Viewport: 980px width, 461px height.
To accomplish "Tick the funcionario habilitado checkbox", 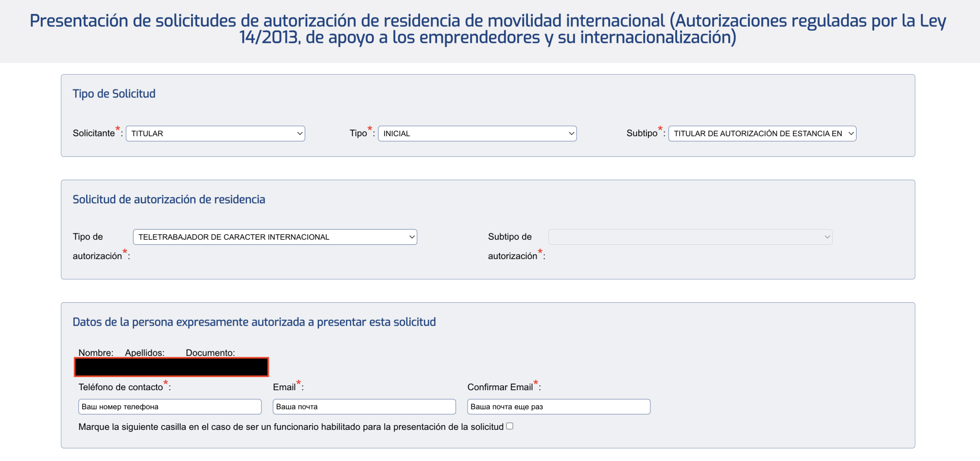I will [x=510, y=426].
